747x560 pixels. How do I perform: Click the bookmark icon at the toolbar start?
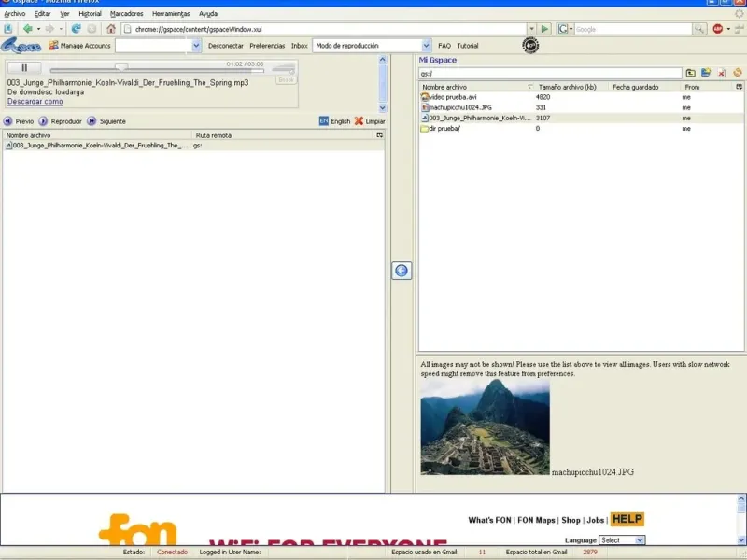tap(8, 29)
